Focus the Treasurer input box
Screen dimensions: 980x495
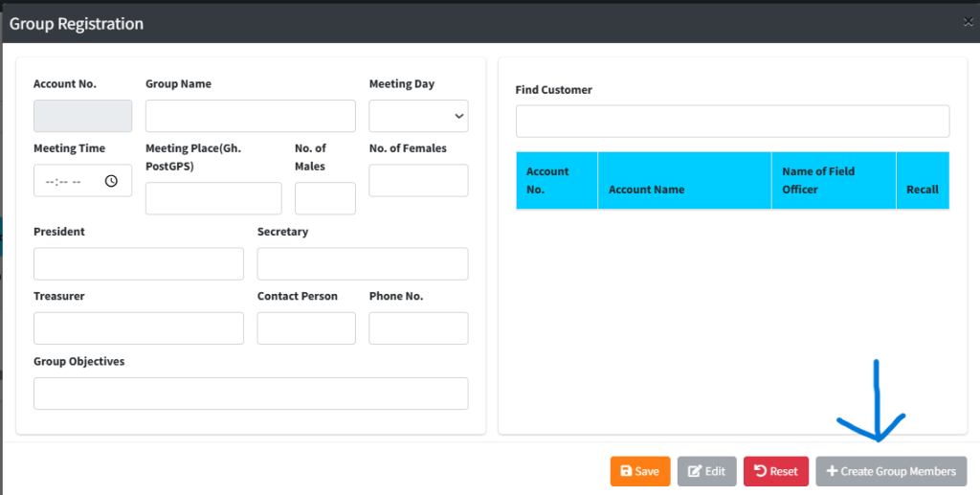tap(139, 328)
